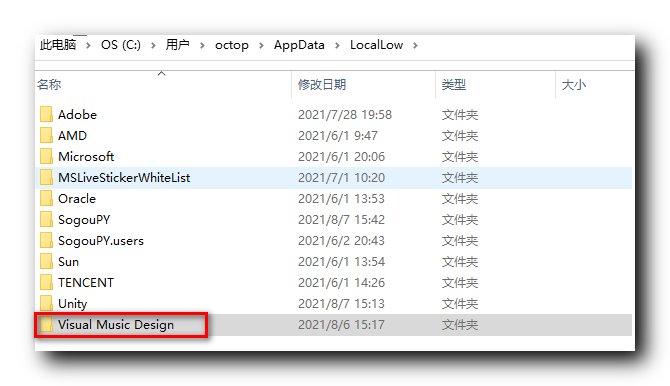Click the SogouPY folder icon
Image resolution: width=670 pixels, height=386 pixels.
[46, 219]
